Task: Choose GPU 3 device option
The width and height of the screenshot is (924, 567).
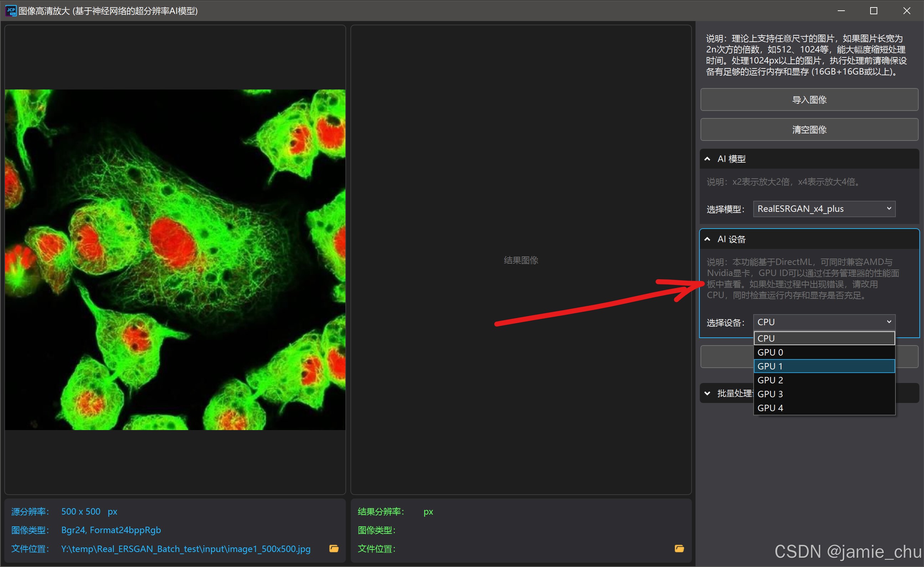Action: (x=824, y=394)
